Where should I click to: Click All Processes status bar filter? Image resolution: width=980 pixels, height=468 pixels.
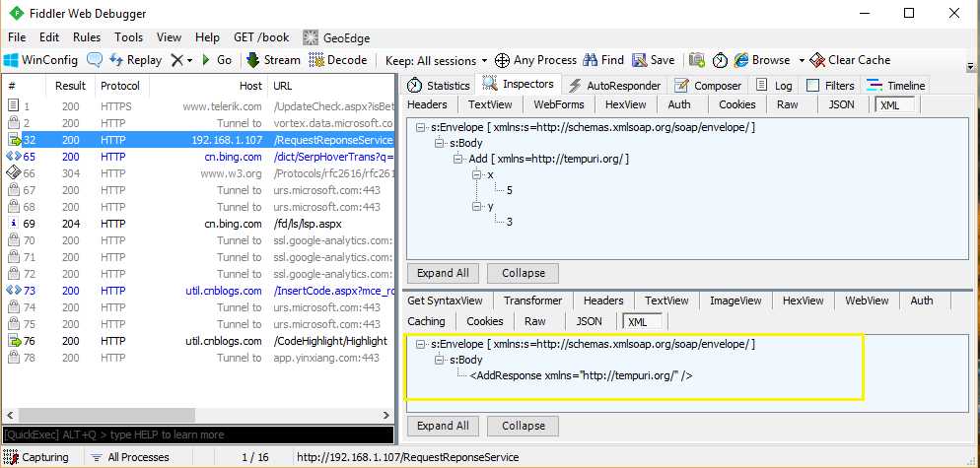pos(130,457)
